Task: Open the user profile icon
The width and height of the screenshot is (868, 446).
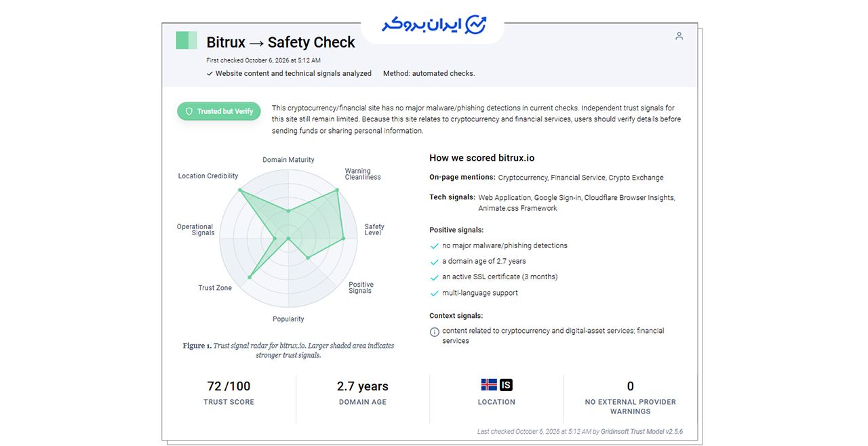Action: [x=679, y=36]
